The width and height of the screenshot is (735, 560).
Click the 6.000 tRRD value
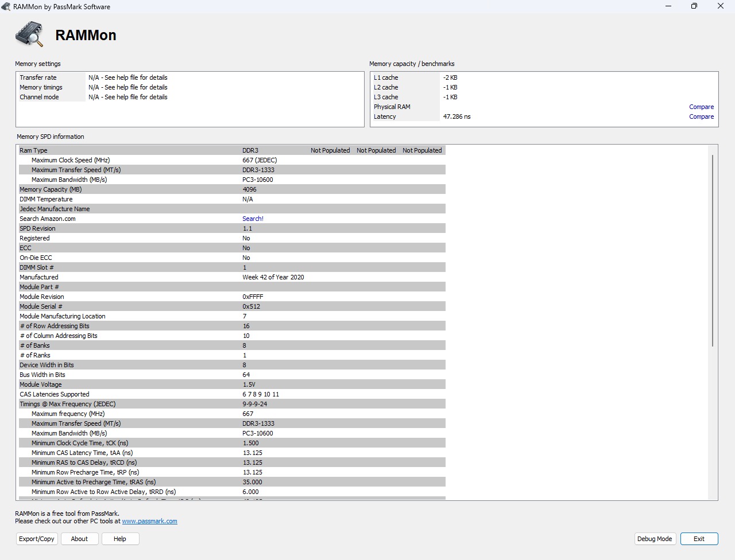click(250, 492)
